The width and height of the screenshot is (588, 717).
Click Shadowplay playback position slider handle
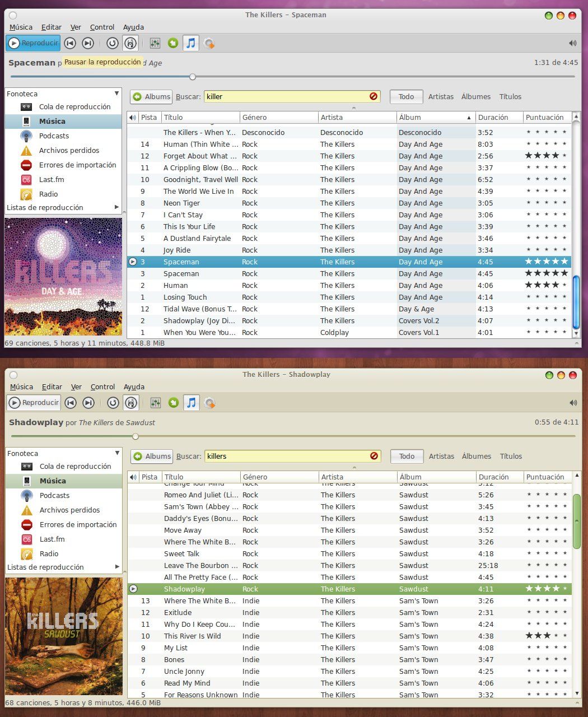coord(136,436)
